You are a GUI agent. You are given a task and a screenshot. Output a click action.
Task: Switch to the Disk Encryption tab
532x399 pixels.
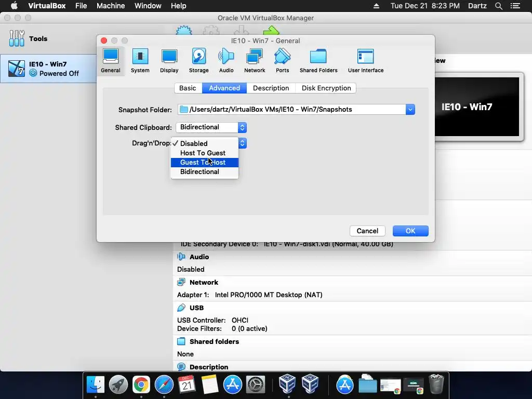pyautogui.click(x=326, y=88)
